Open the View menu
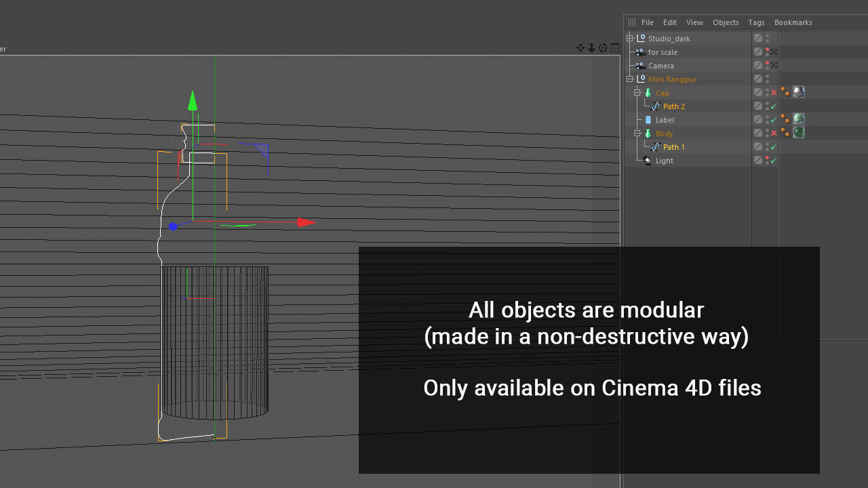This screenshot has height=488, width=868. click(694, 22)
